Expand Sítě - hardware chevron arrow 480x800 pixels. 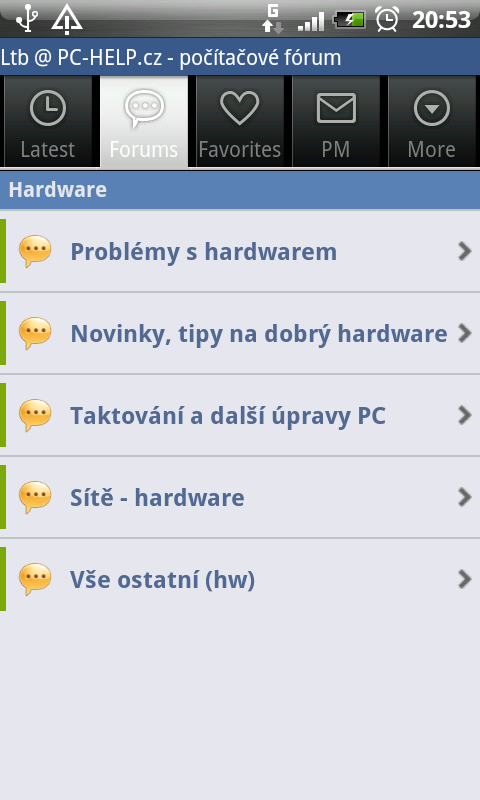click(464, 497)
